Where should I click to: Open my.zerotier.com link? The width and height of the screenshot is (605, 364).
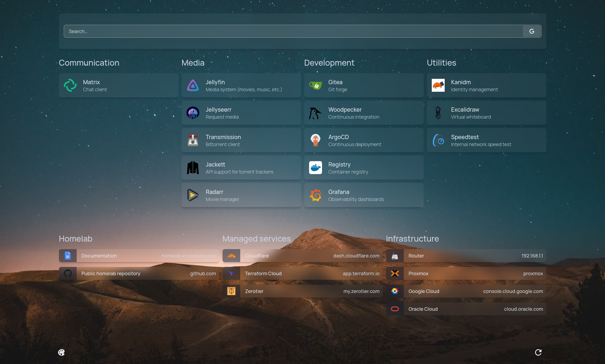361,291
